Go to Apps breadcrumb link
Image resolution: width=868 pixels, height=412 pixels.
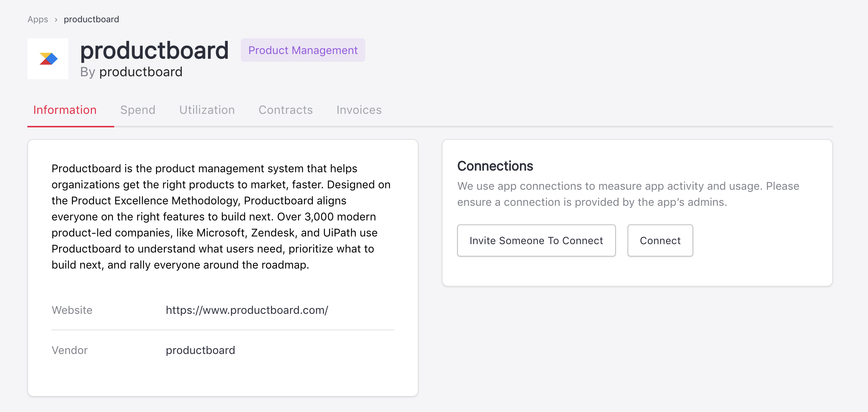click(x=38, y=19)
